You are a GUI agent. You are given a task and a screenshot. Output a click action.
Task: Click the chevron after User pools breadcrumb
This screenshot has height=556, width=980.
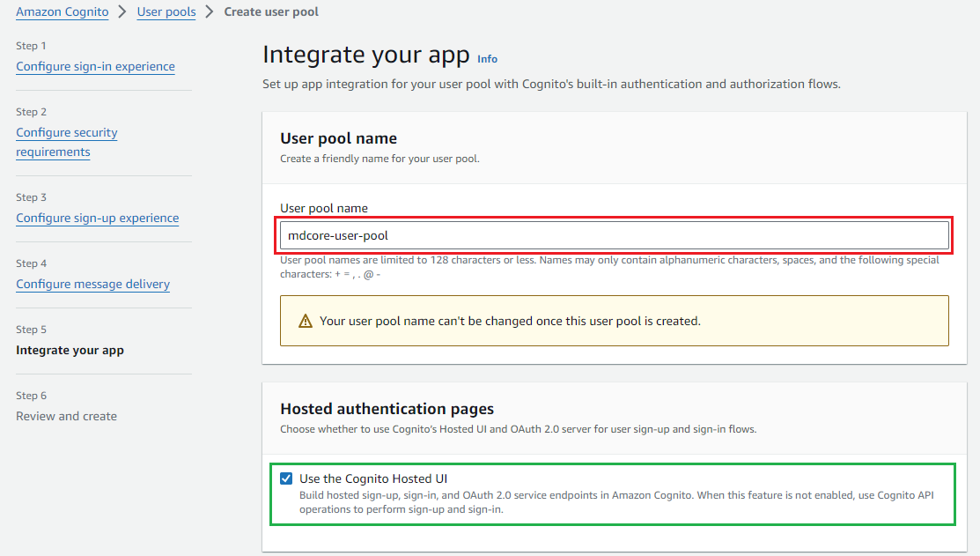click(210, 11)
